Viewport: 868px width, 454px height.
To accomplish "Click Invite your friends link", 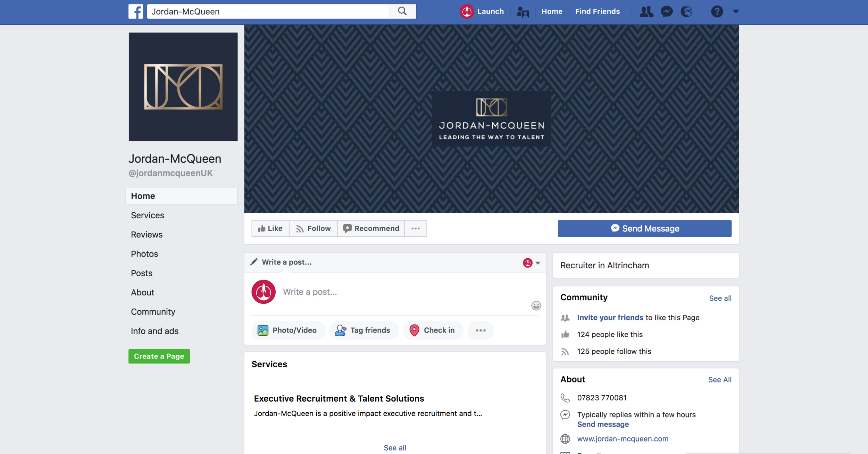I will click(x=610, y=318).
